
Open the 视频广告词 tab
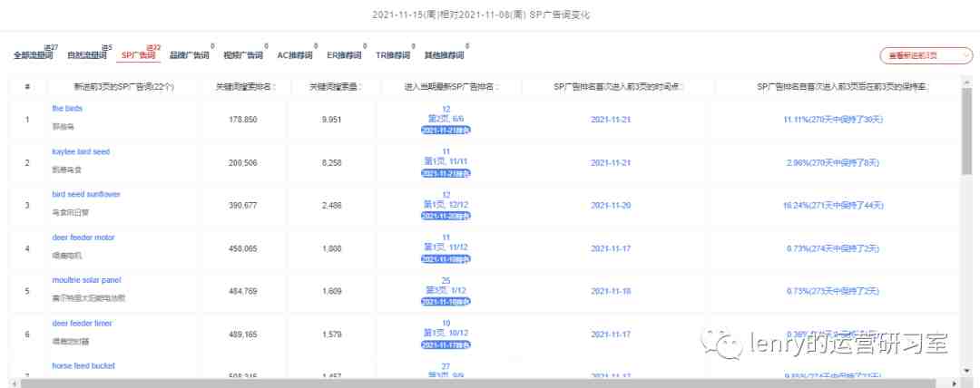click(x=243, y=55)
